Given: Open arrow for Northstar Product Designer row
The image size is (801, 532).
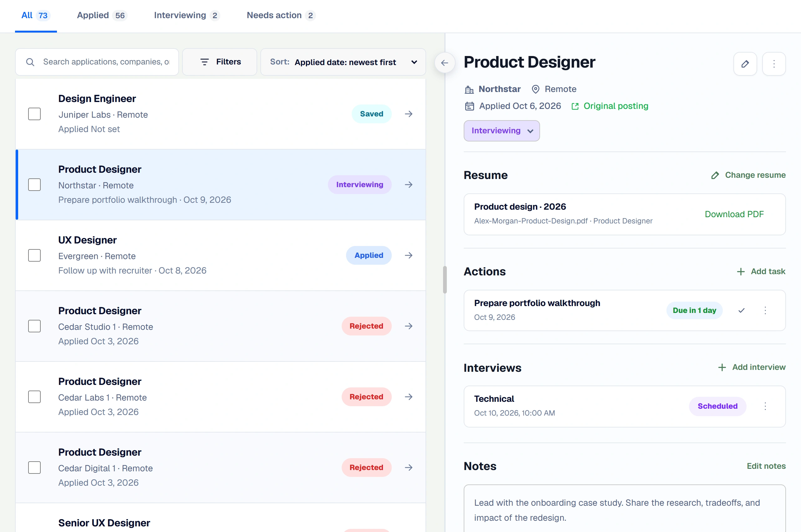Looking at the screenshot, I should click(408, 185).
